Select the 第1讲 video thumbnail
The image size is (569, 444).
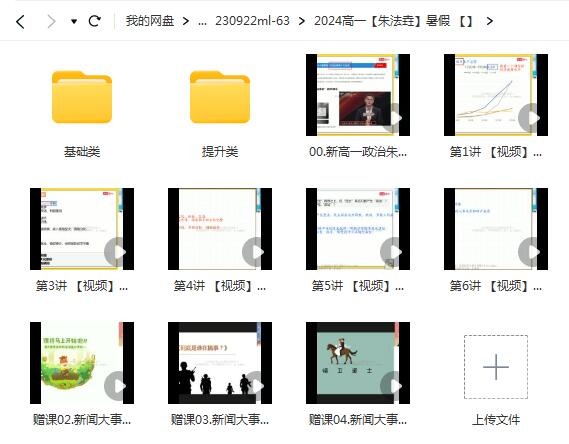point(496,95)
